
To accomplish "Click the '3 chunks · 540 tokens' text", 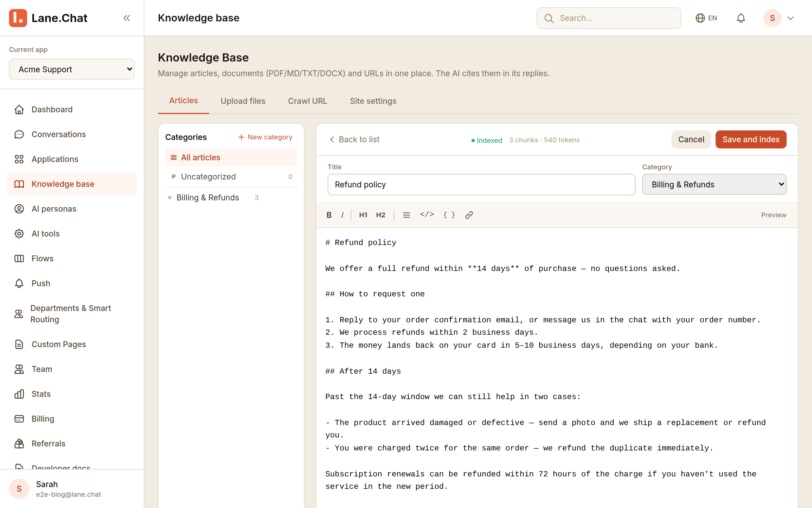I will pos(544,140).
